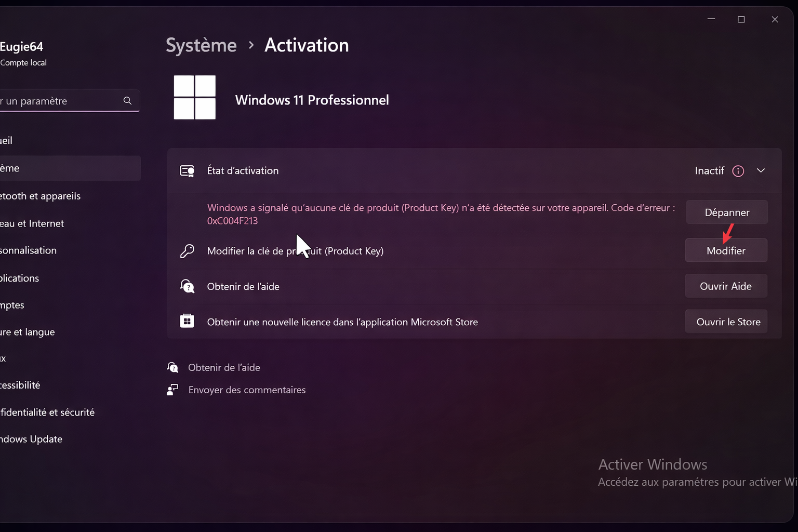Click the activation state certificate icon

(x=187, y=171)
